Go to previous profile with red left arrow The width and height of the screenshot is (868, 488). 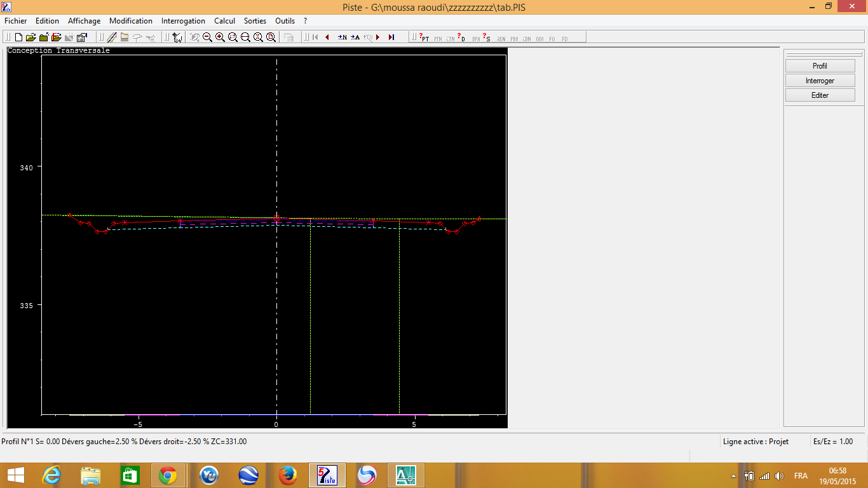point(327,37)
